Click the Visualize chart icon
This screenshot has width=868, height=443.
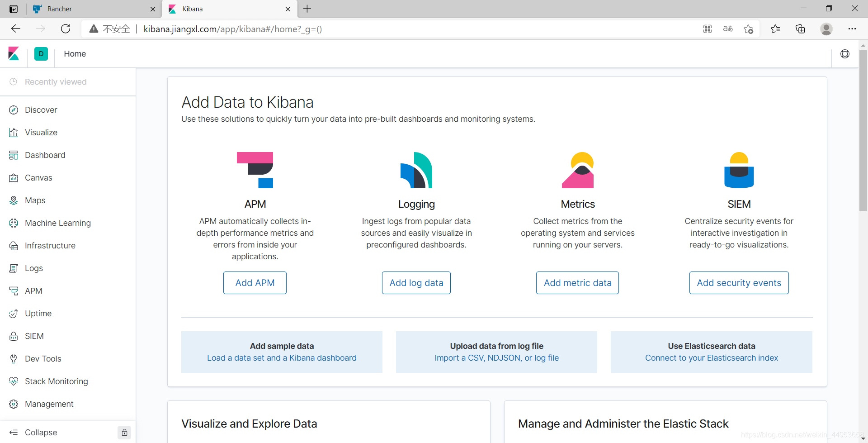[x=14, y=133]
